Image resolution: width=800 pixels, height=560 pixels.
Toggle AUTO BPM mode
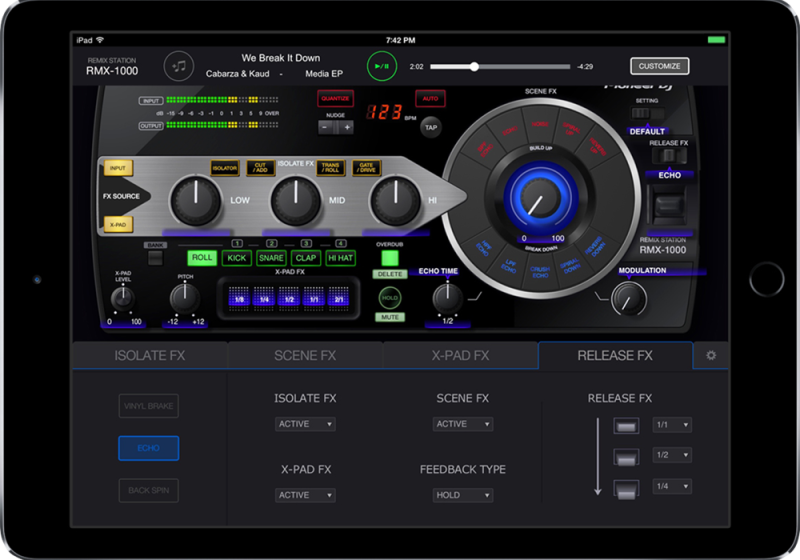430,99
